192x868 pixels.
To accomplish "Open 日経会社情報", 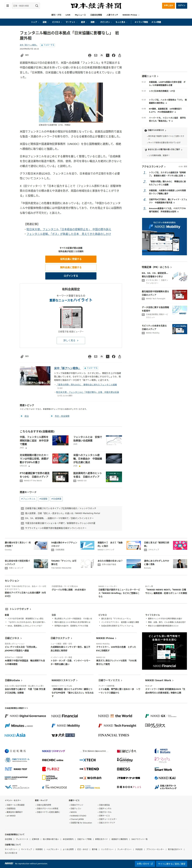I will click(96, 15).
